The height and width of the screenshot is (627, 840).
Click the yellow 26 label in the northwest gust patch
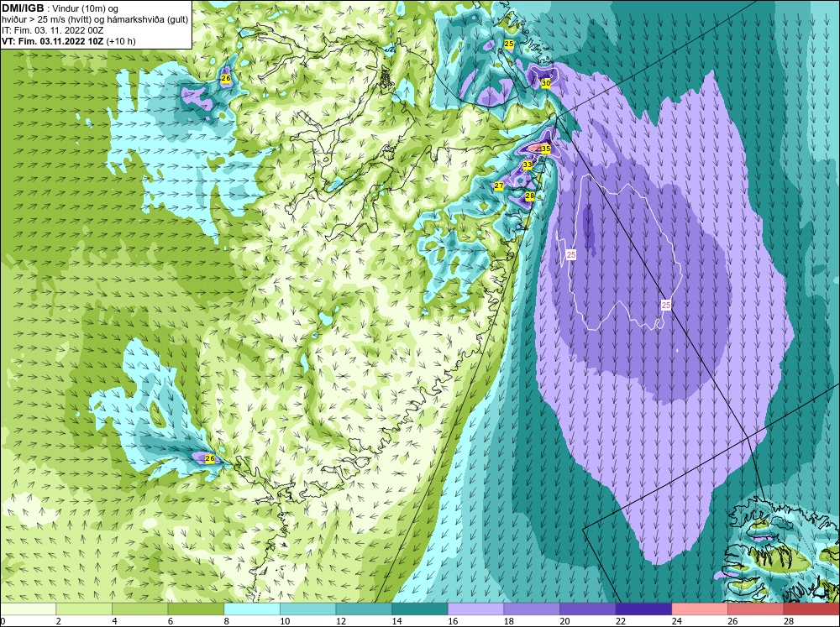(x=226, y=79)
